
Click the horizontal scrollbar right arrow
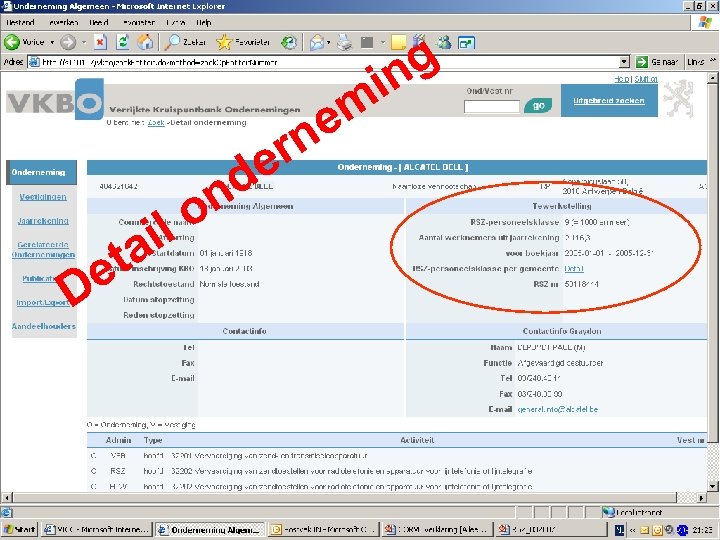[x=701, y=497]
